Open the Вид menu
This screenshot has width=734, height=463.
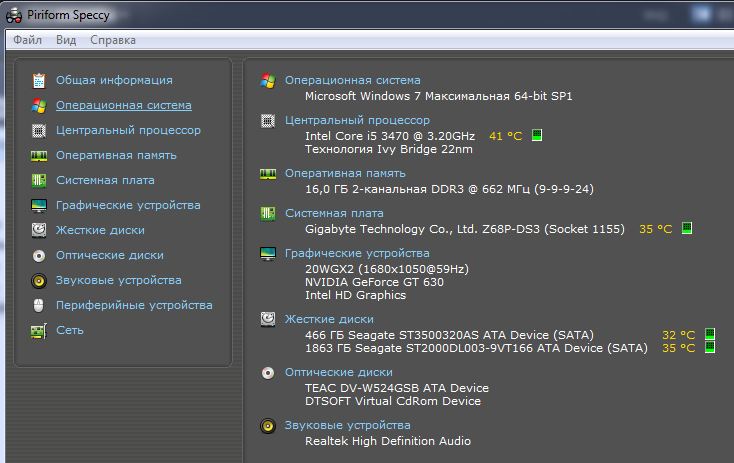click(66, 40)
